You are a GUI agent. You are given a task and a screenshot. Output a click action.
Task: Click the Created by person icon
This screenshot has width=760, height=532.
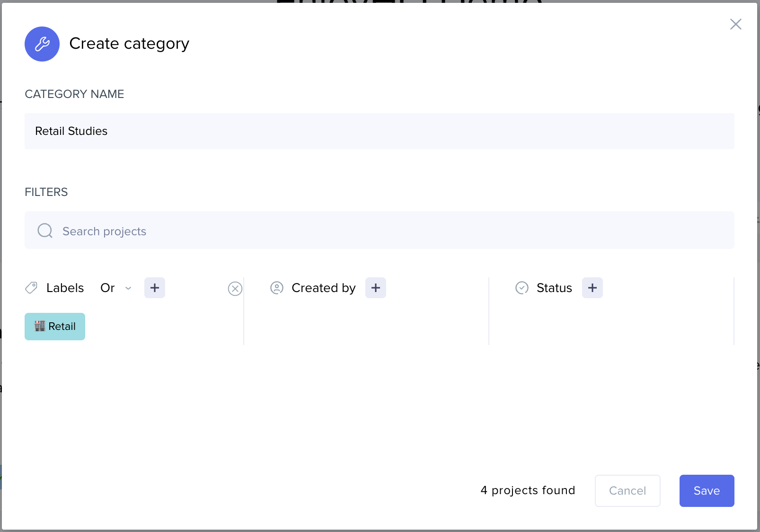(x=277, y=288)
